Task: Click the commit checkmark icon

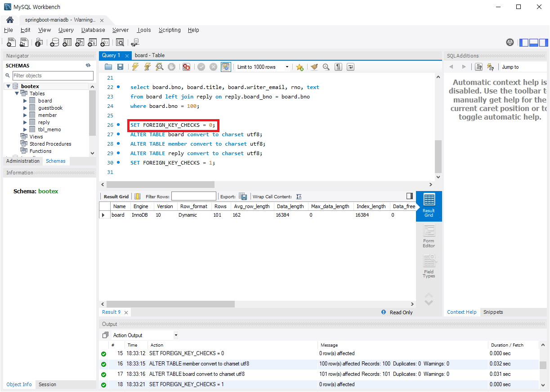Action: click(x=201, y=67)
